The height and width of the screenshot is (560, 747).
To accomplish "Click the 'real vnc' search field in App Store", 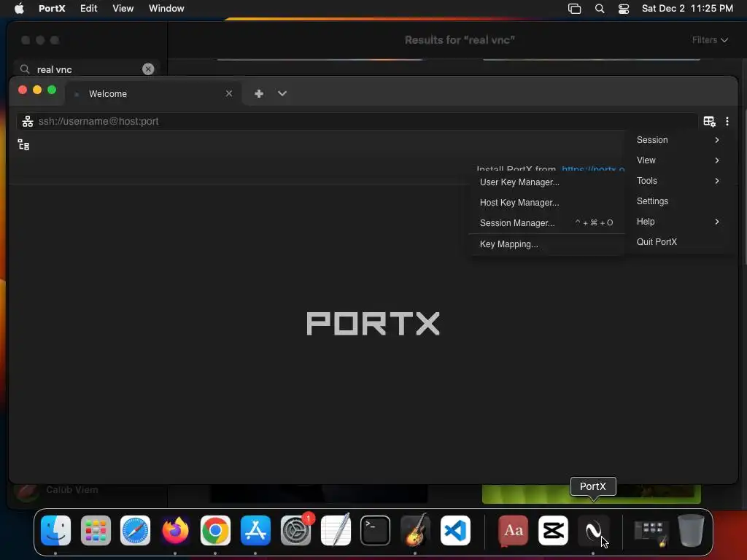I will tap(86, 69).
